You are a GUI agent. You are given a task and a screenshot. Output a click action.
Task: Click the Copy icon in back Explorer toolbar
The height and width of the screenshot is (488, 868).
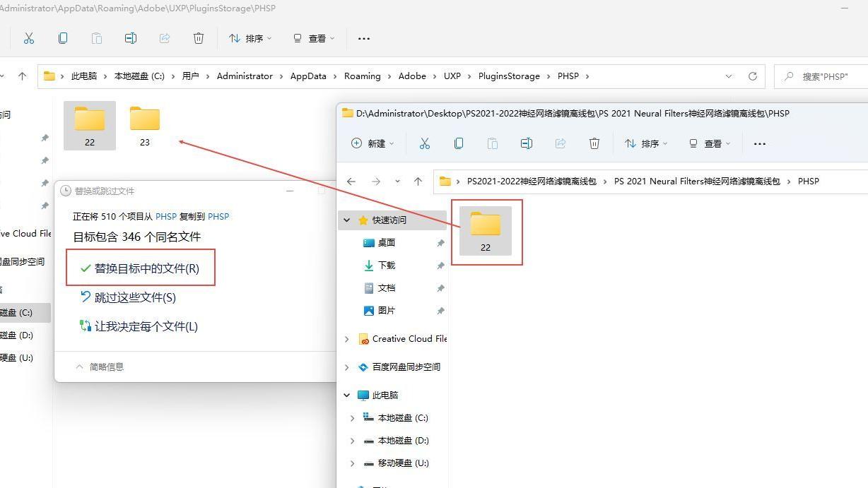[x=63, y=38]
